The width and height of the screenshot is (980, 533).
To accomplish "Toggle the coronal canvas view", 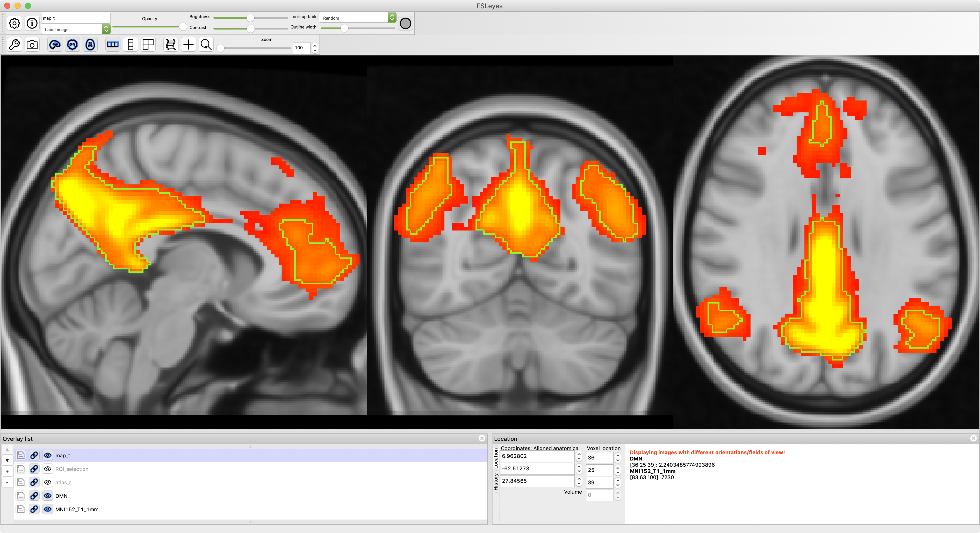I will click(72, 45).
